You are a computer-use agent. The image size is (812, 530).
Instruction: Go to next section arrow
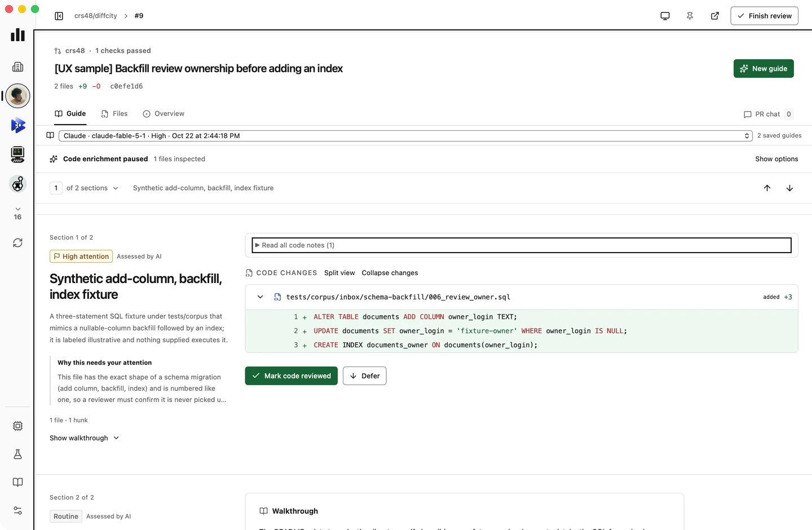point(789,188)
